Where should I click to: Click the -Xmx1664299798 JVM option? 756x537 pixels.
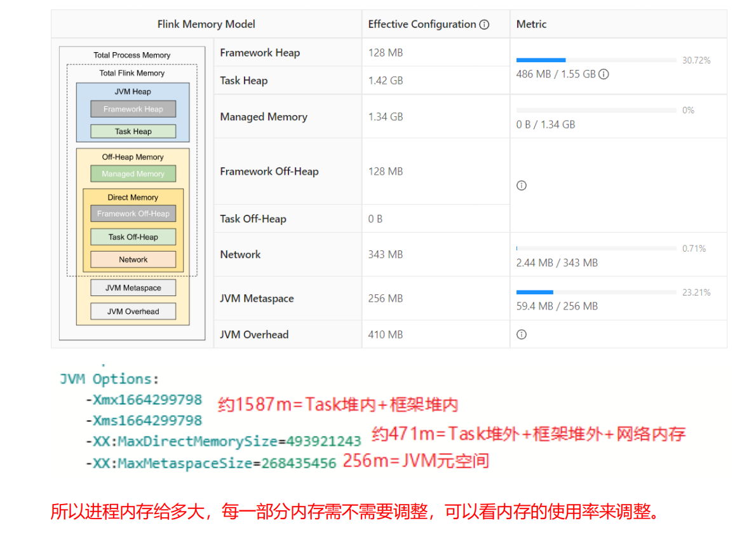click(144, 400)
